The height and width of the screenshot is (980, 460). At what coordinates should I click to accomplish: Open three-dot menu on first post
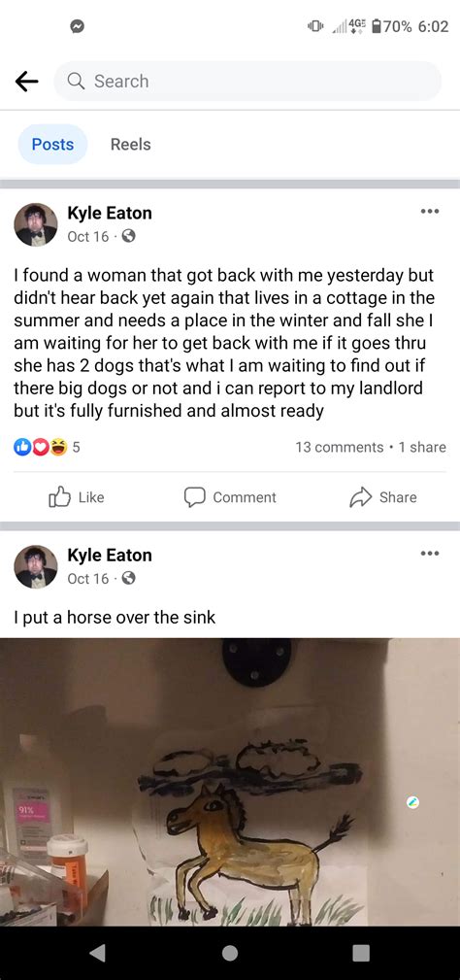429,212
